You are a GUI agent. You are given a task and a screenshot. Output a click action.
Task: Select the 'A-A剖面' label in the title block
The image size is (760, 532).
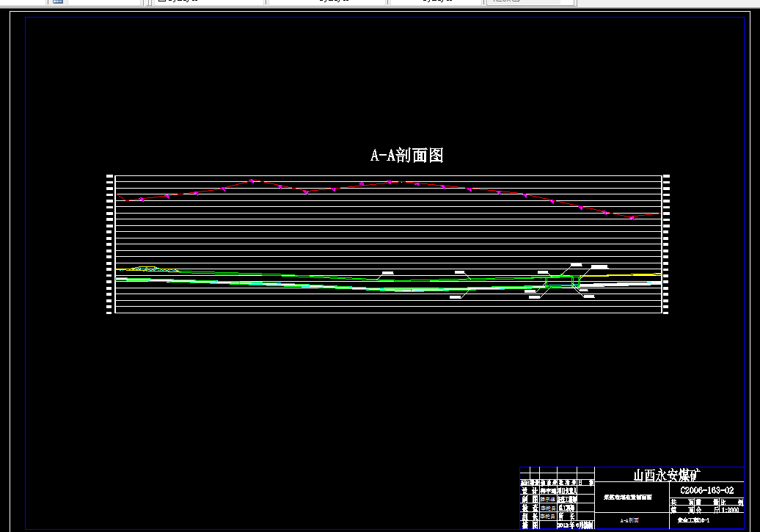pos(629,520)
